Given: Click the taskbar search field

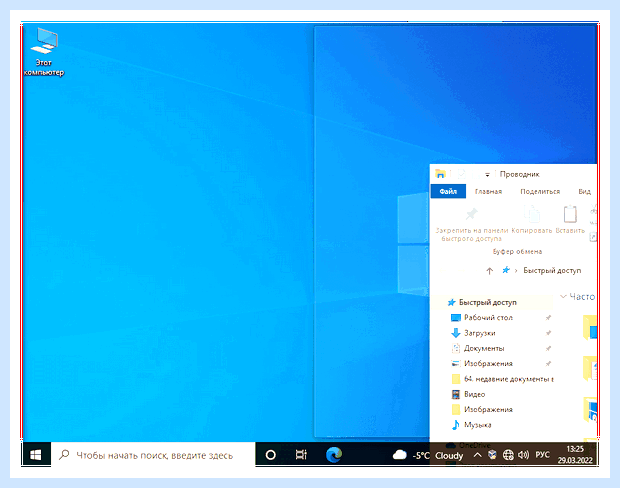Looking at the screenshot, I should click(x=153, y=455).
